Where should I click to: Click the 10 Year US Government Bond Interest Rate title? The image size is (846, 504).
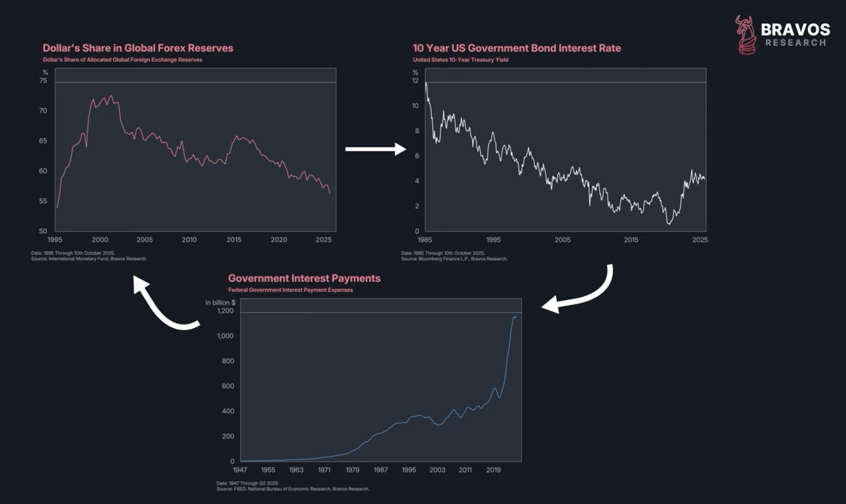click(x=517, y=48)
